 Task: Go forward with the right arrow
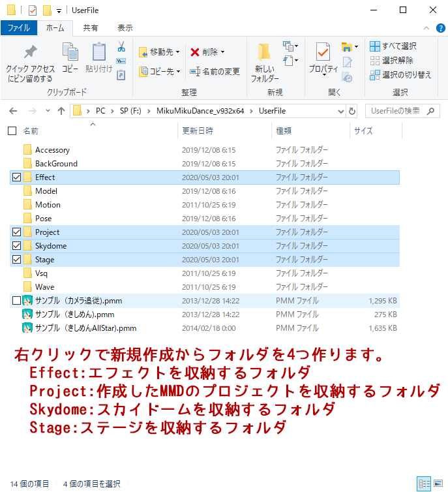[33, 111]
